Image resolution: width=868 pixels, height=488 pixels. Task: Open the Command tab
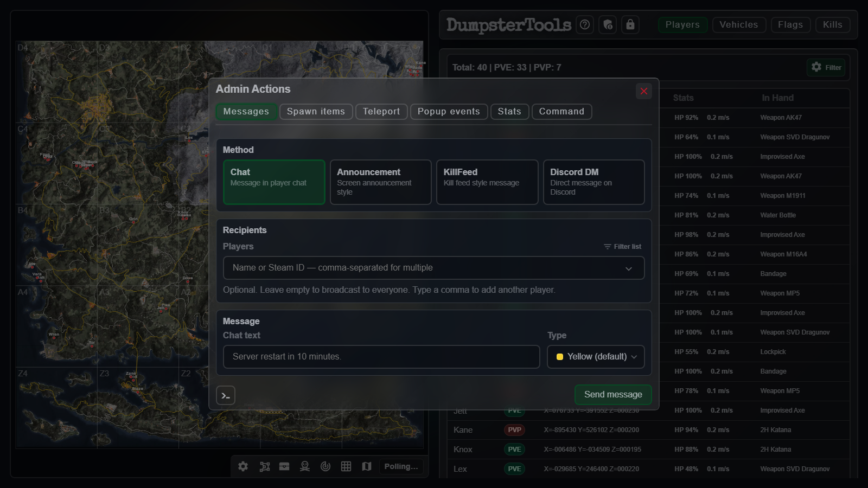coord(561,112)
